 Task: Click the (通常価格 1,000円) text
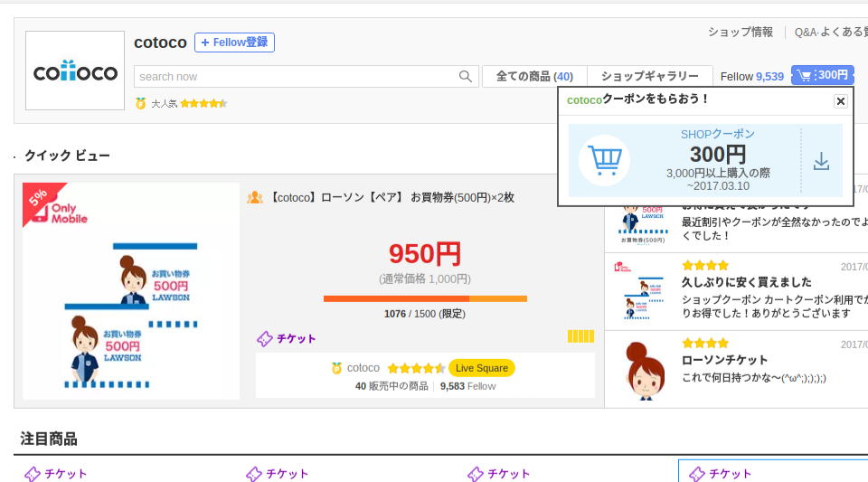425,279
